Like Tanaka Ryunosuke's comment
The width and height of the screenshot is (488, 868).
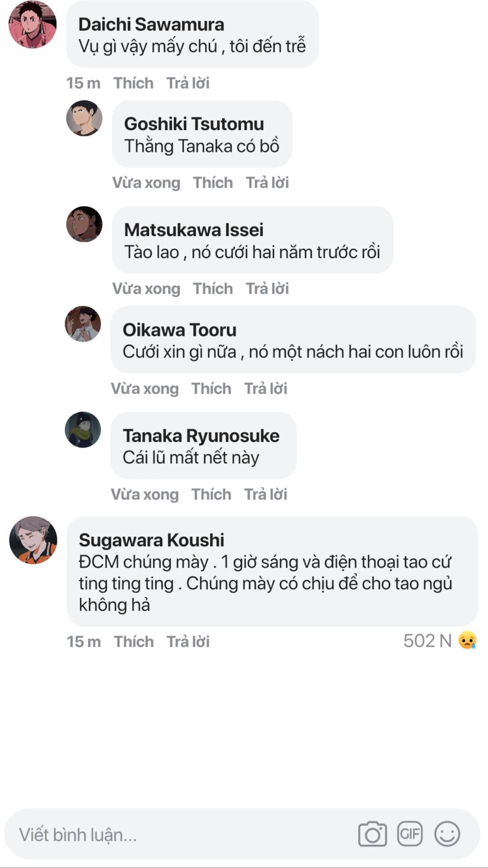(211, 494)
